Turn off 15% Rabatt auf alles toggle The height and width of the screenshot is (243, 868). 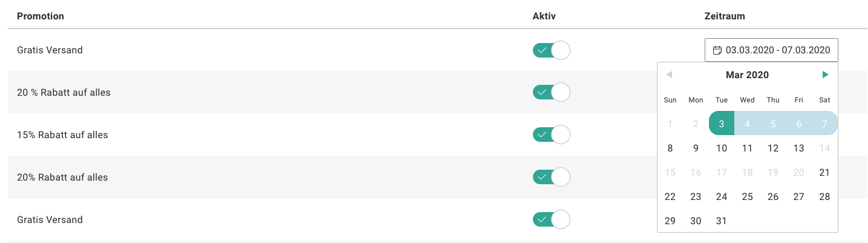point(551,135)
